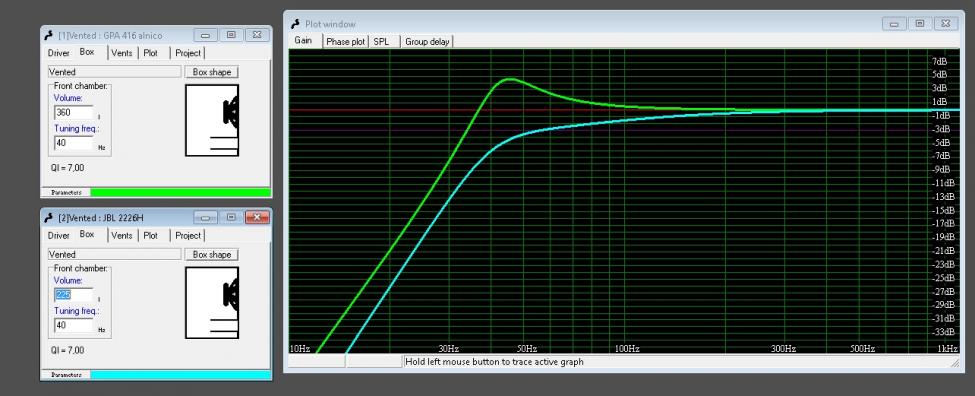Open Vents tab in GPA 416 window
This screenshot has height=396, width=975.
(122, 53)
